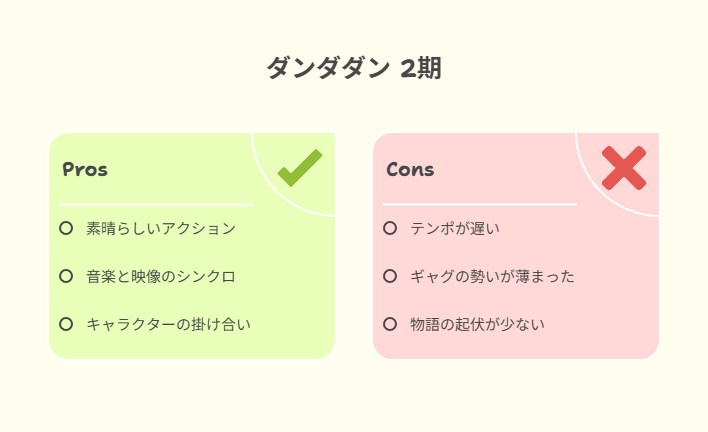The image size is (708, 432).
Task: Select the Pros heading
Action: 85,169
